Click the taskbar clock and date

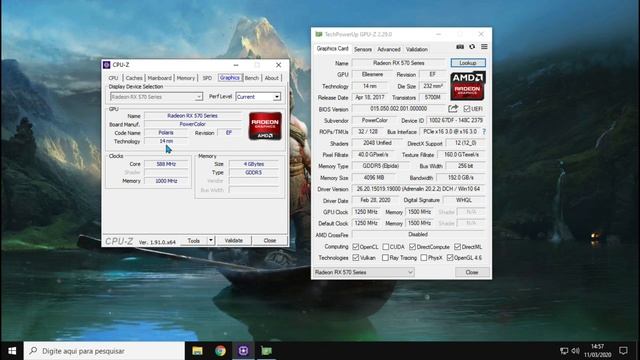598,351
